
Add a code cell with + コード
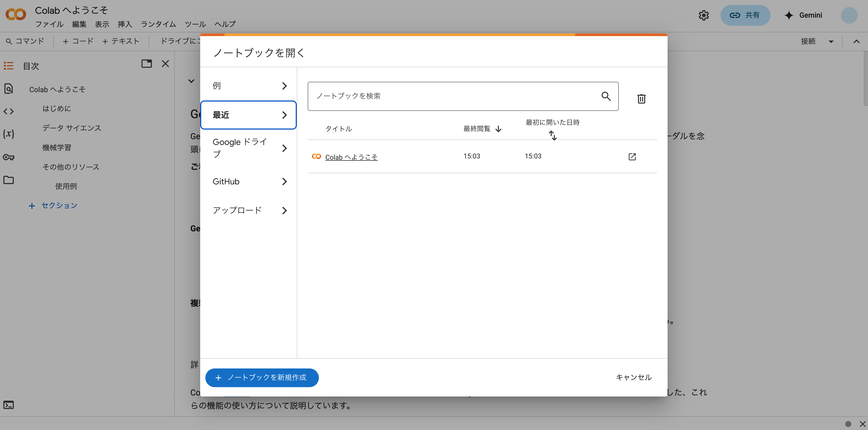(78, 42)
